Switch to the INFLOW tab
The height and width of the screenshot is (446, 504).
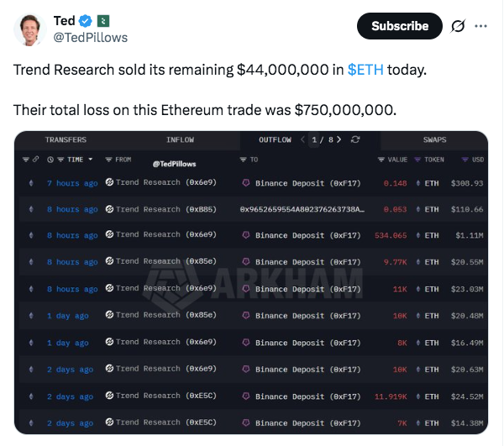pyautogui.click(x=180, y=139)
